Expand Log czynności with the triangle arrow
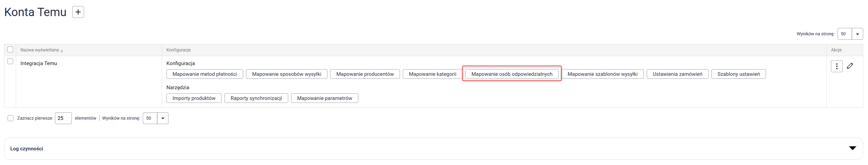This screenshot has height=165, width=868. click(x=852, y=148)
